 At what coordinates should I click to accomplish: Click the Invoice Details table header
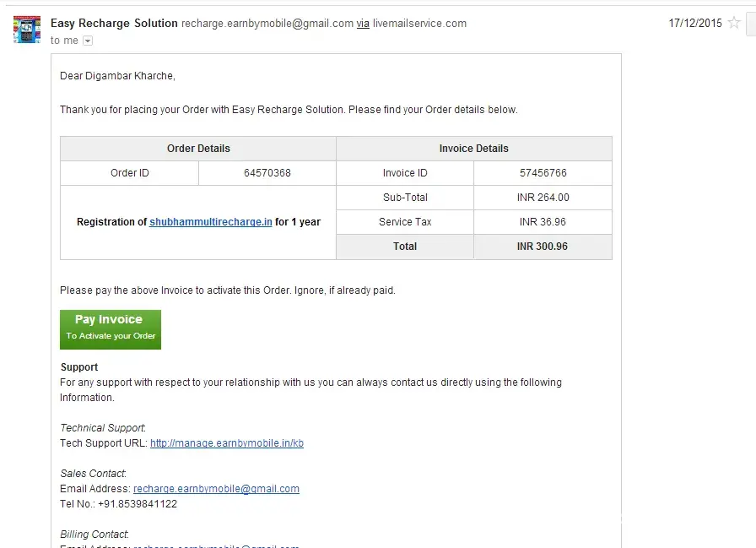(473, 149)
